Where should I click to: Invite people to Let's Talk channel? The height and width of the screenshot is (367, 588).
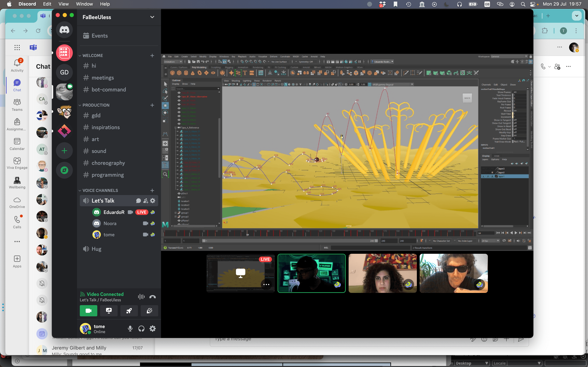point(146,200)
